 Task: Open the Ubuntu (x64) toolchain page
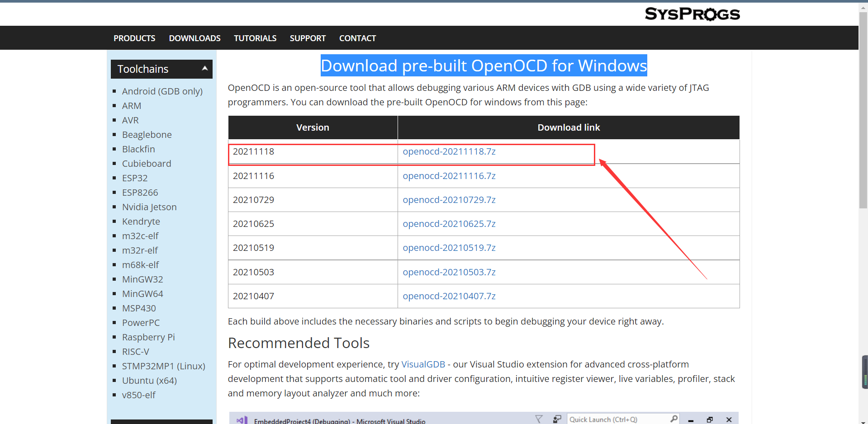click(149, 381)
